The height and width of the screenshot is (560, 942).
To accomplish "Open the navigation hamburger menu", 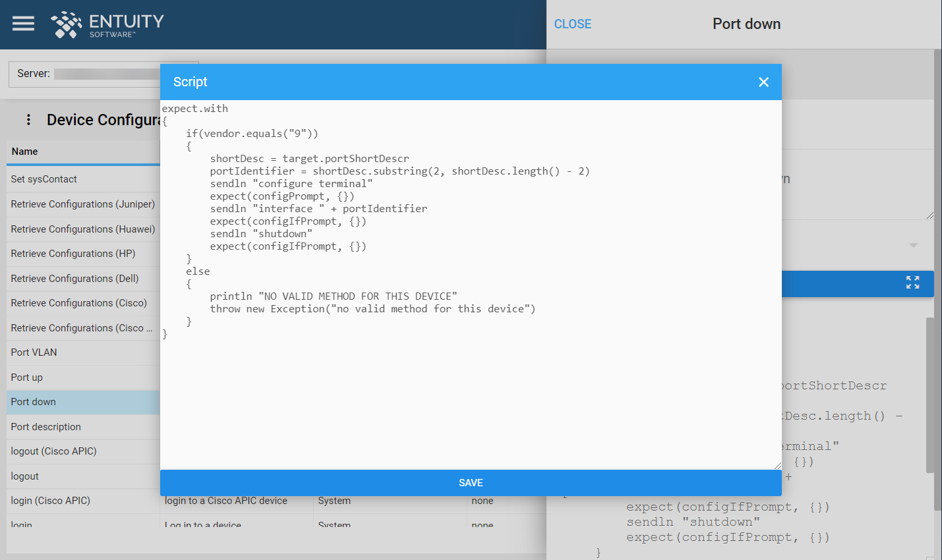I will click(x=22, y=23).
